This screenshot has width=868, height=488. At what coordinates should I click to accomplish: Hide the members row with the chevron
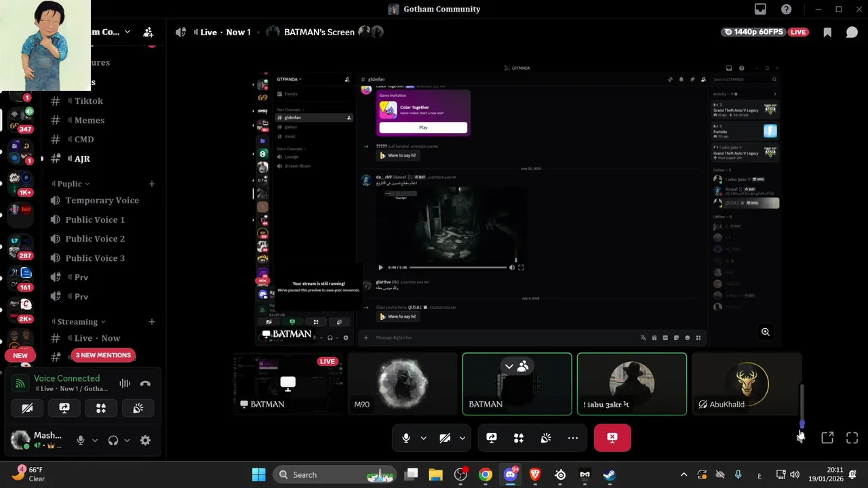click(509, 367)
